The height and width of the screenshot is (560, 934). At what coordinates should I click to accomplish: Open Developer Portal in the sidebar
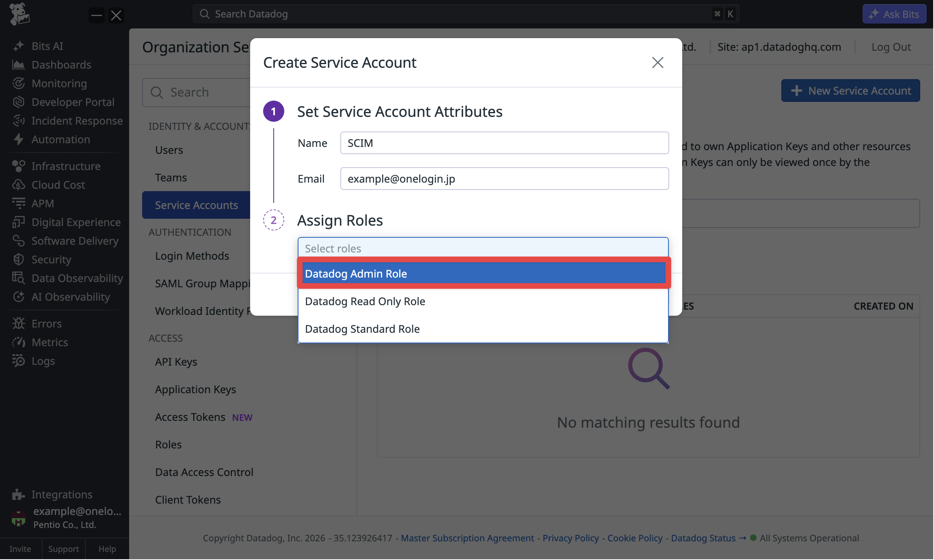[x=73, y=102]
